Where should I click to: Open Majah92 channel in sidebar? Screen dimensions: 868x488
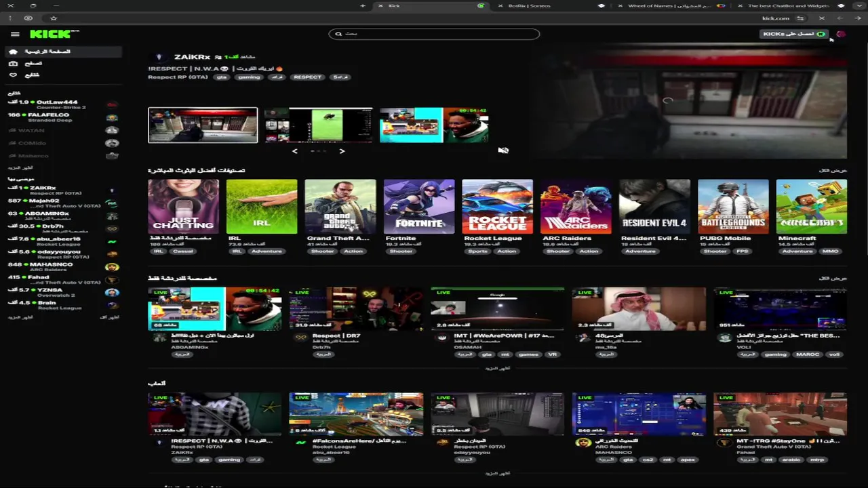pos(64,203)
